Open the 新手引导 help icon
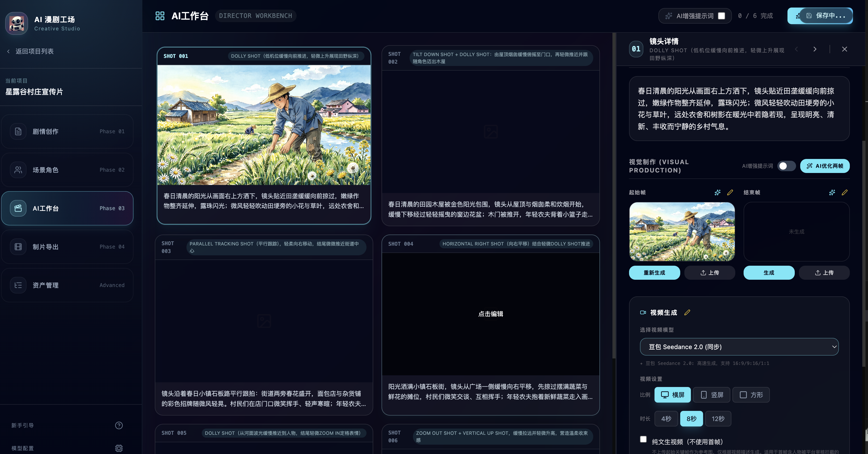Screen dimensions: 868x454 [119, 425]
